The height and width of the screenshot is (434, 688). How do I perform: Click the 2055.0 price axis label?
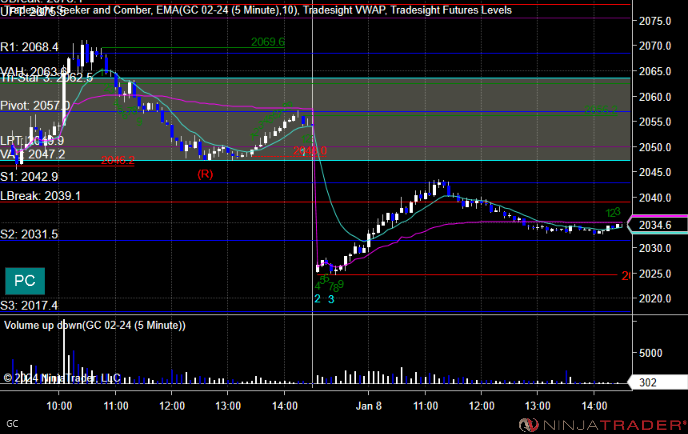pos(655,122)
